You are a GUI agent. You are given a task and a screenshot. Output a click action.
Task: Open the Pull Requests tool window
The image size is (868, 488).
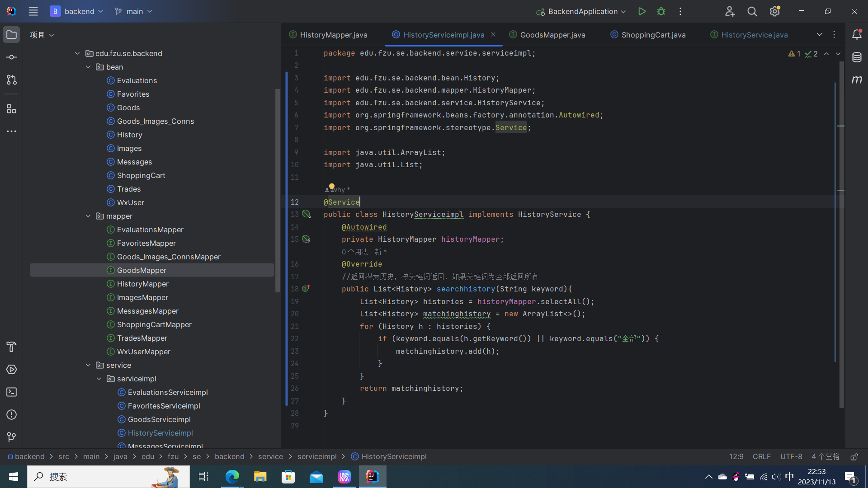click(x=11, y=80)
